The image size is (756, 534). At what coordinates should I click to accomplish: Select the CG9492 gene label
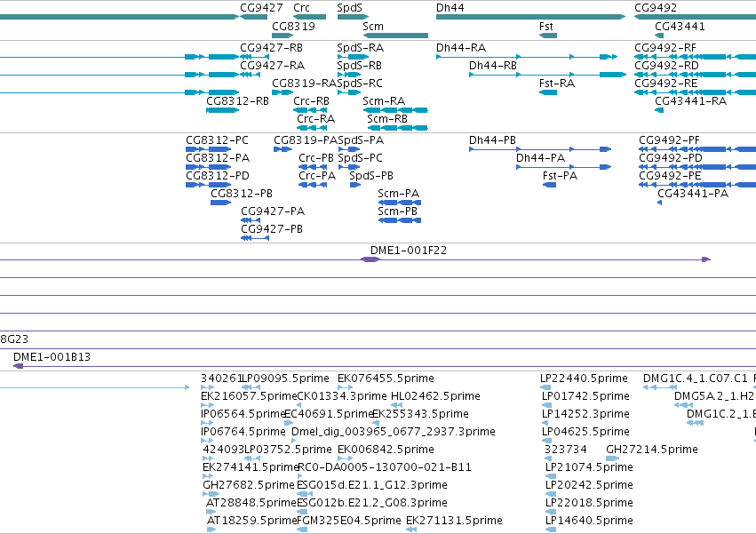pos(656,8)
